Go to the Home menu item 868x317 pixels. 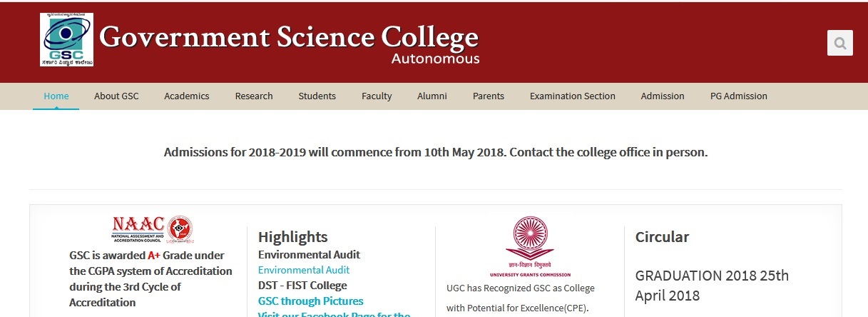(56, 96)
